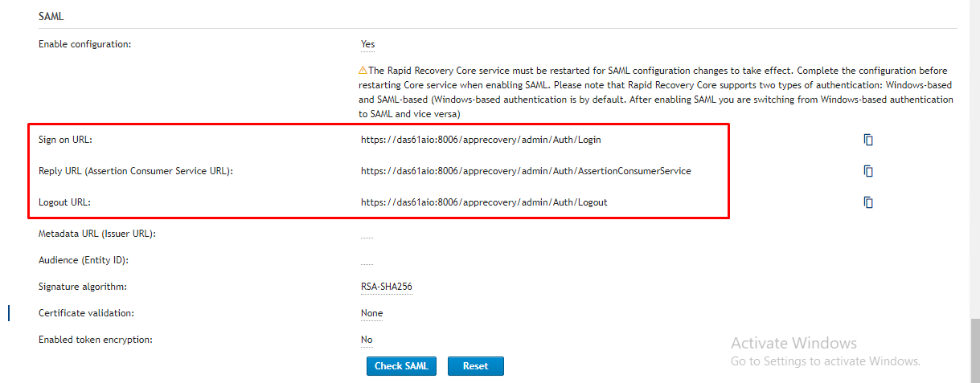Image resolution: width=980 pixels, height=383 pixels.
Task: Open Certificate validation 'None' option list
Action: 371,313
